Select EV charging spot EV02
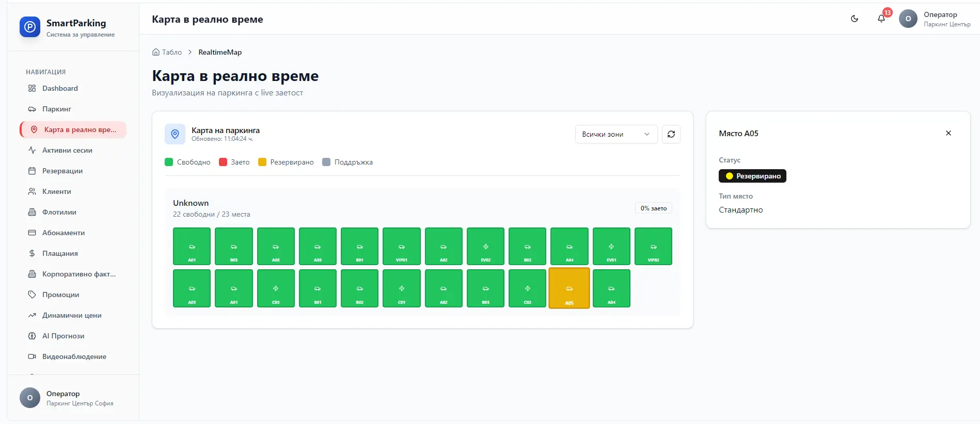Screen dimensions: 980x424 tap(485, 246)
